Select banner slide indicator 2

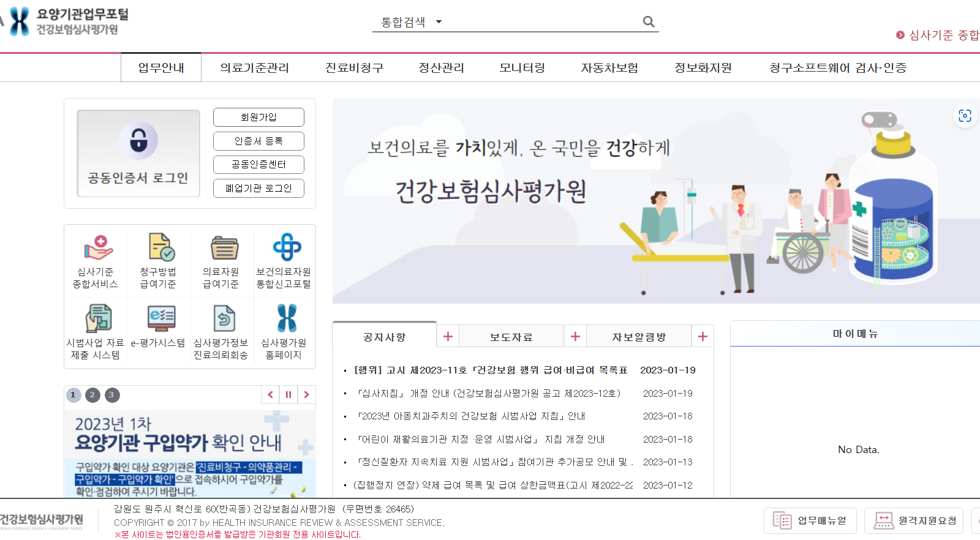pos(92,395)
